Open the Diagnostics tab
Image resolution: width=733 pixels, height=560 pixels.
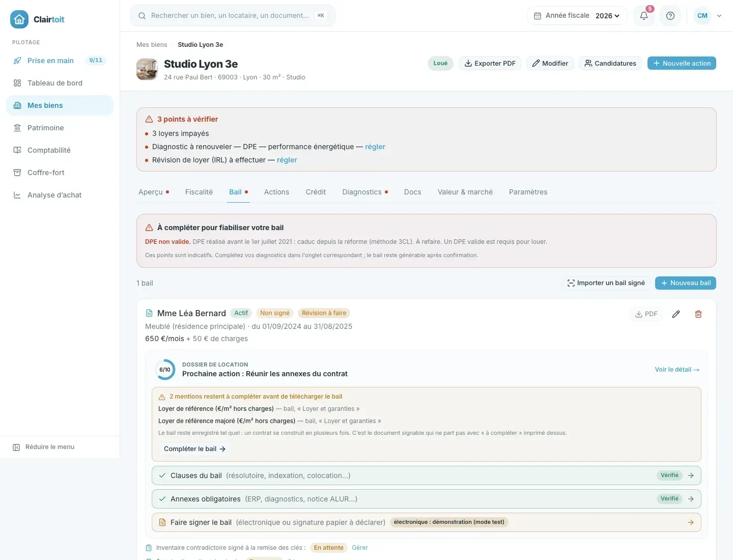[x=365, y=192]
